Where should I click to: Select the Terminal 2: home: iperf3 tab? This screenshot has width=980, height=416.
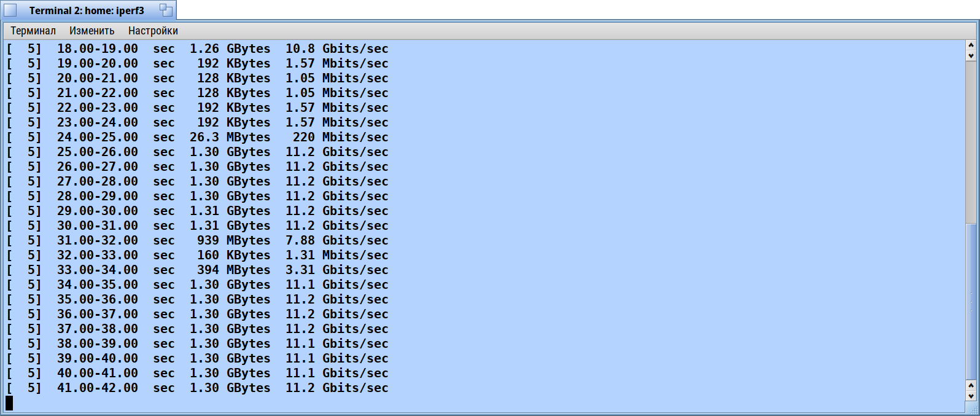coord(87,10)
